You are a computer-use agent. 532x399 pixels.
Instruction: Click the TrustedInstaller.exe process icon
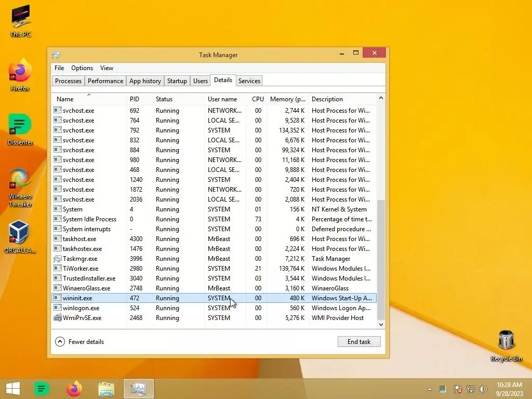point(58,278)
